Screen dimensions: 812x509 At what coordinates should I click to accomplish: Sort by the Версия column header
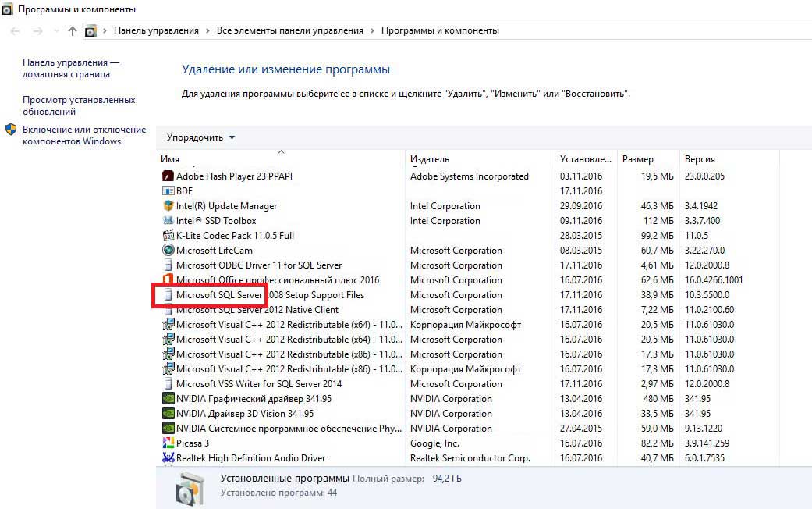point(729,159)
